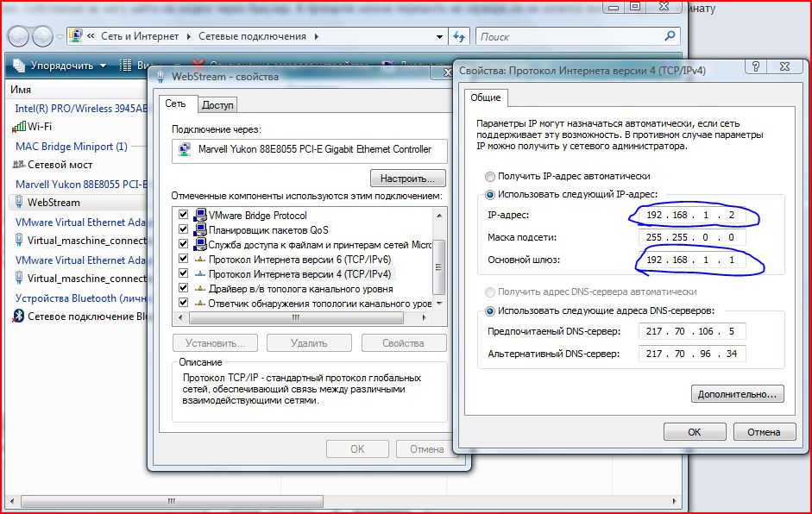The width and height of the screenshot is (812, 514).
Task: Click the Marvell Yukon adapter icon in WebStream dialog
Action: [185, 149]
